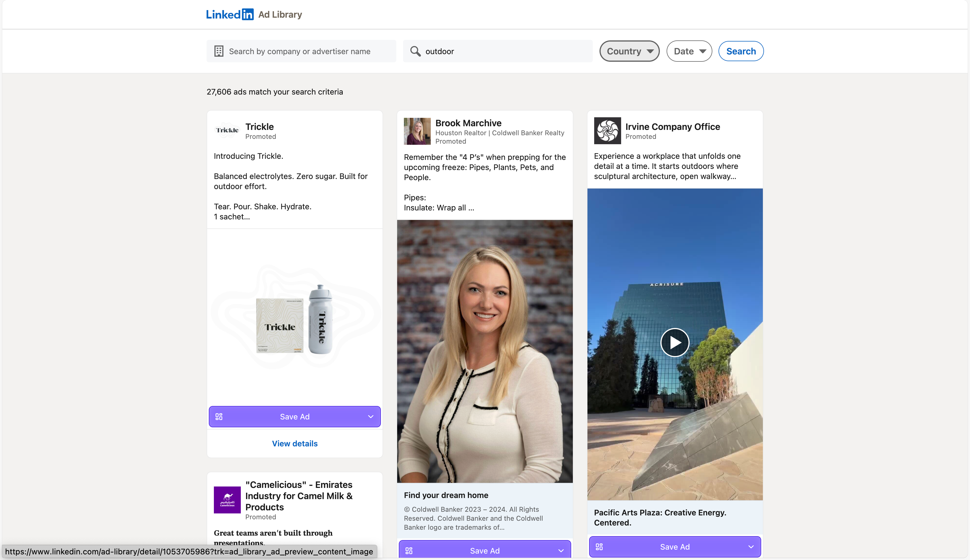Open the Country filter dropdown
The image size is (970, 560).
(629, 51)
